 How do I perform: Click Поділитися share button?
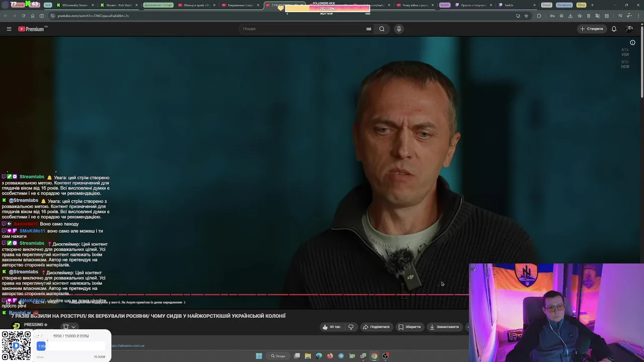(376, 327)
